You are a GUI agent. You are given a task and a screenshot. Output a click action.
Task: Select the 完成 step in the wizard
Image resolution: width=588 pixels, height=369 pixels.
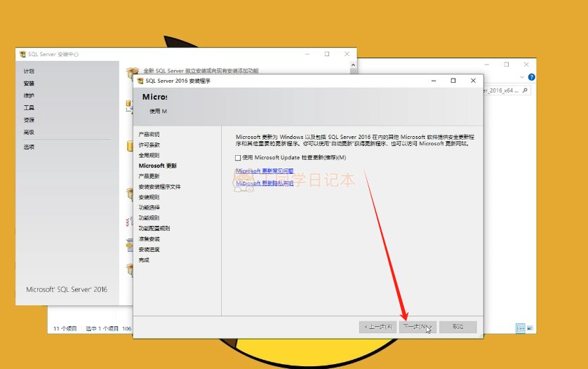(144, 260)
